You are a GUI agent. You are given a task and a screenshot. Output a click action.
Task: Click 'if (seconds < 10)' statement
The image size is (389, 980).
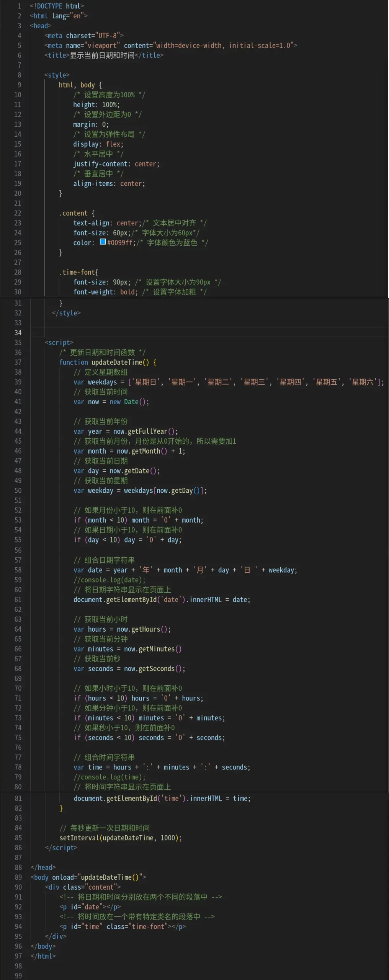click(x=149, y=738)
